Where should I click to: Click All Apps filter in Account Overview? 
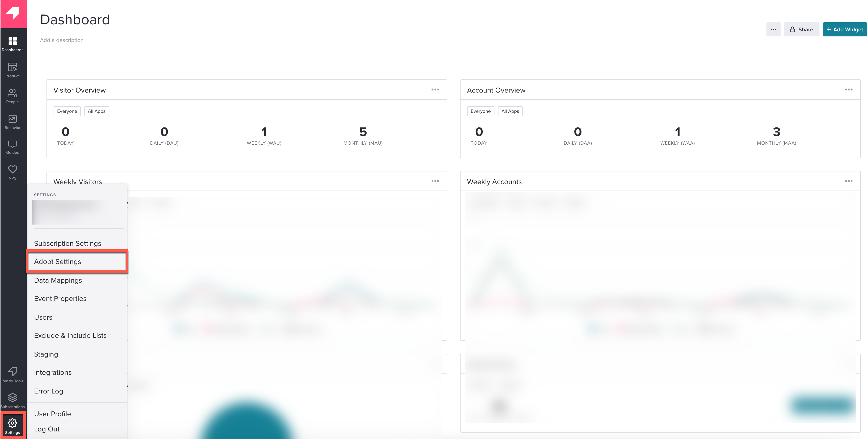[x=510, y=111]
